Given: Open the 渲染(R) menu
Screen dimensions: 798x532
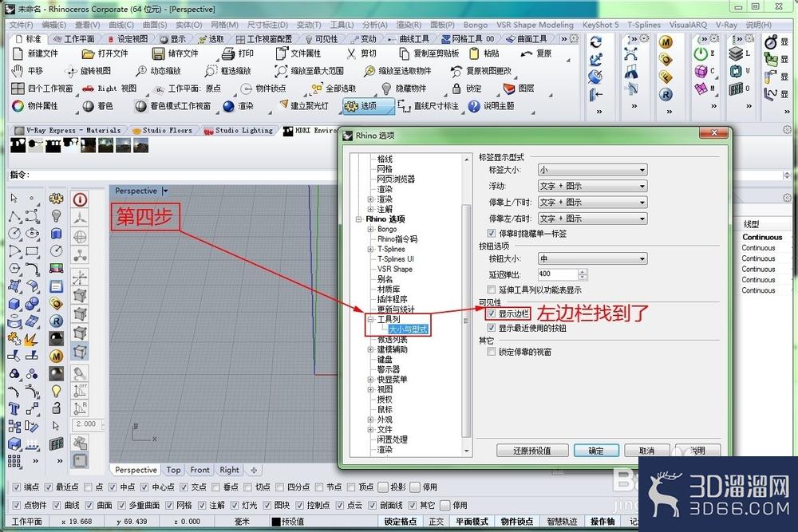Looking at the screenshot, I should click(x=409, y=25).
